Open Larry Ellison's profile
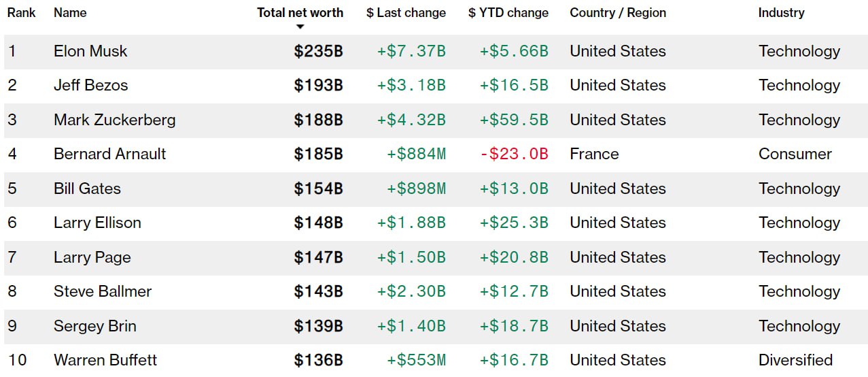 click(x=97, y=223)
